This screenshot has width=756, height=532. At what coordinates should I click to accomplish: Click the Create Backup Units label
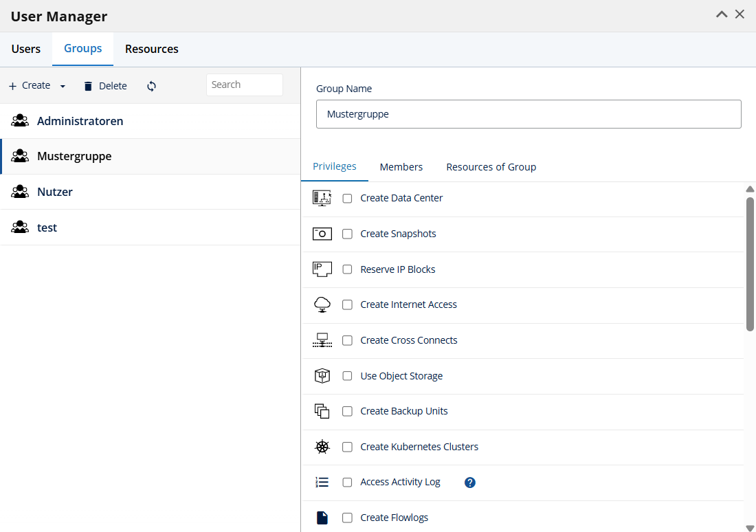[x=404, y=412]
